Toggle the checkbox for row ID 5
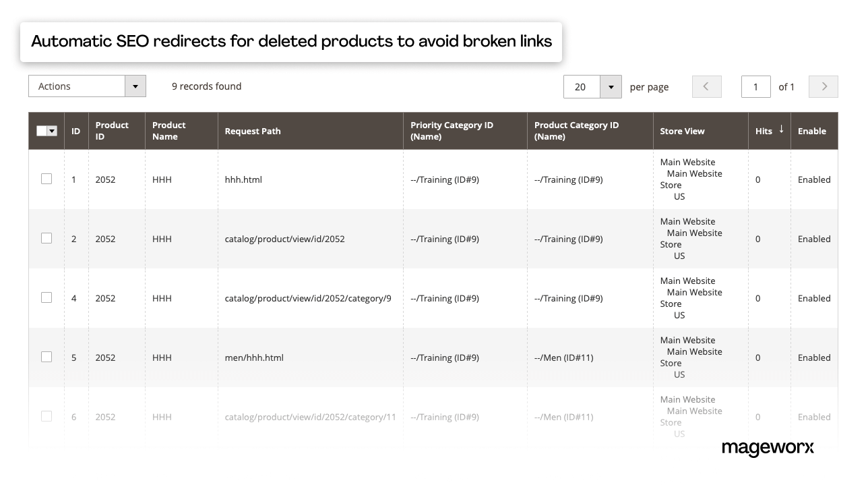The image size is (868, 491). (46, 357)
